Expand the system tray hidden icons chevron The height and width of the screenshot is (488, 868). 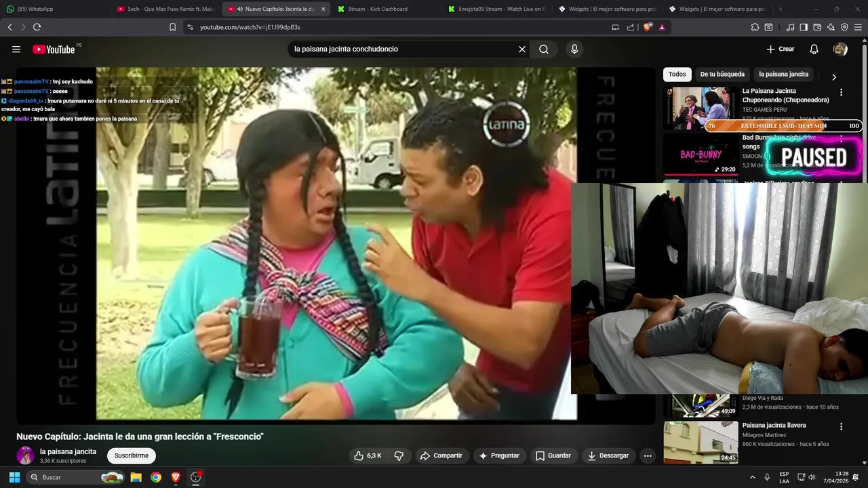(753, 477)
